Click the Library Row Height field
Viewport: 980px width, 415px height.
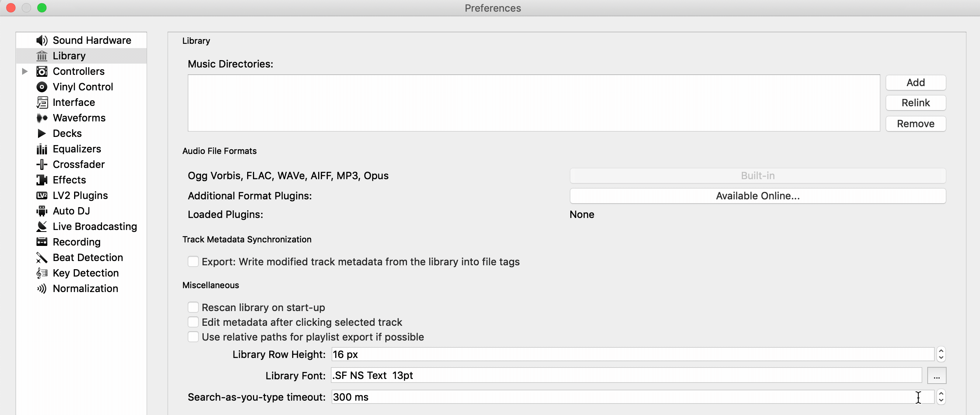pyautogui.click(x=633, y=354)
